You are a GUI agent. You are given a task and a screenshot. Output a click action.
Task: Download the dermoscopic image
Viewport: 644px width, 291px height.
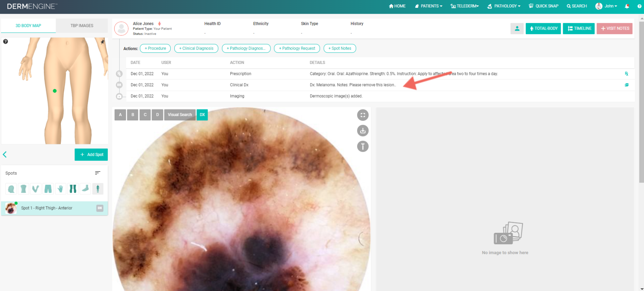click(x=363, y=131)
